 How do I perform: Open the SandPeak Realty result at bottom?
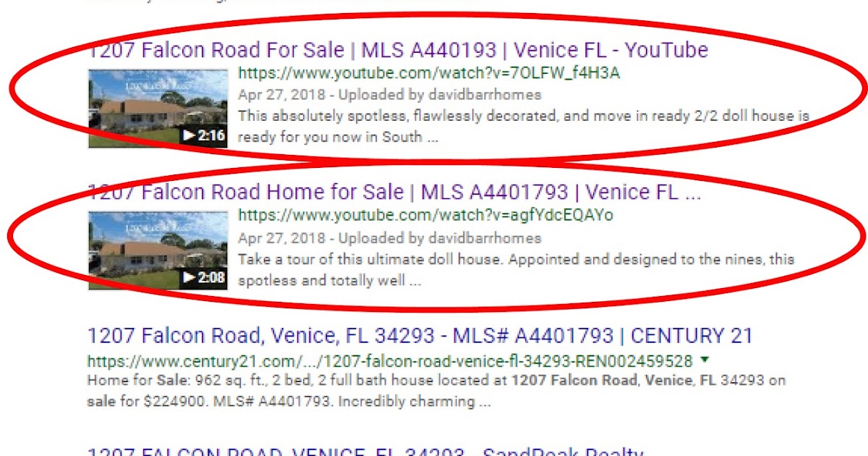(x=365, y=452)
